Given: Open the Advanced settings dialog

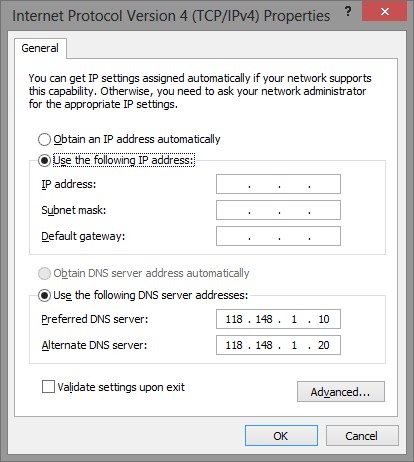Looking at the screenshot, I should 341,392.
